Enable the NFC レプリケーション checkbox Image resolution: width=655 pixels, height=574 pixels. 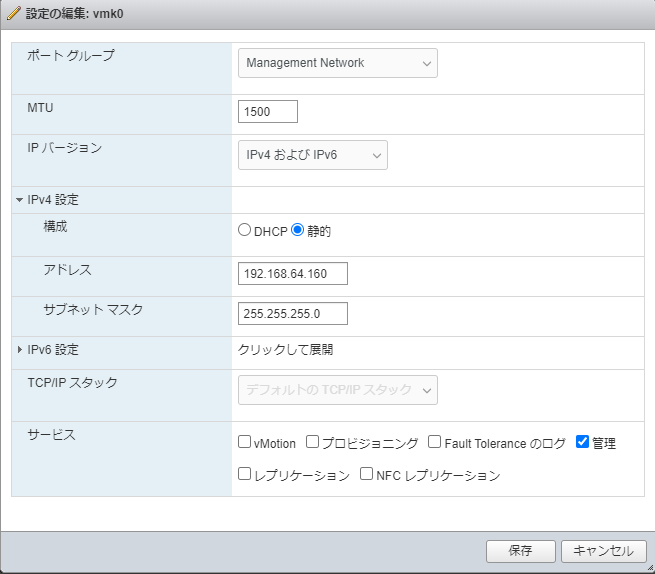(x=366, y=475)
